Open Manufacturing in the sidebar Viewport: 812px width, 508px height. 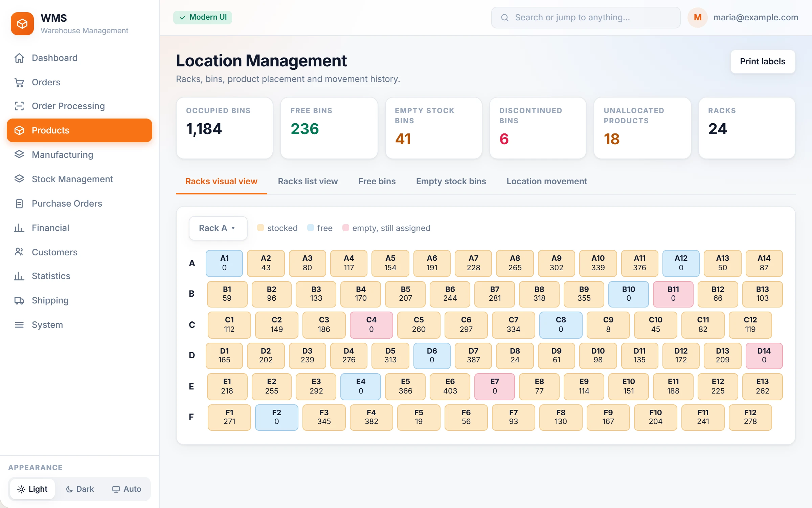(80, 154)
